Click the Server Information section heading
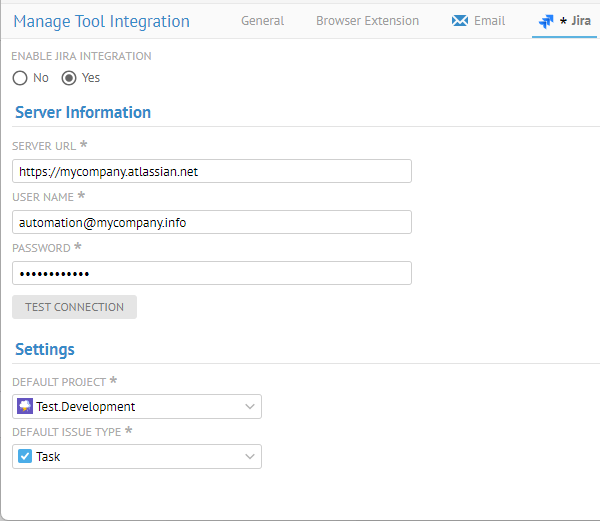Viewport: 600px width, 521px height. point(83,112)
